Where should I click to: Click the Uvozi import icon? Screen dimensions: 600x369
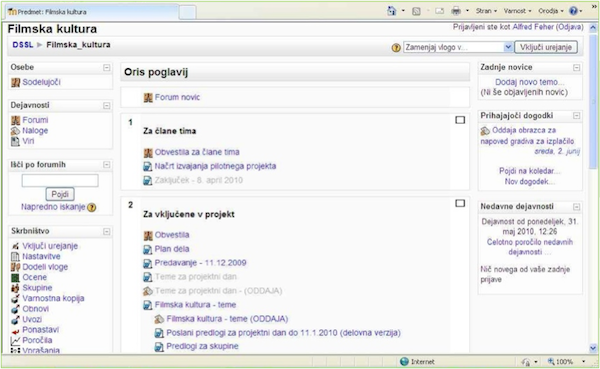(x=15, y=319)
